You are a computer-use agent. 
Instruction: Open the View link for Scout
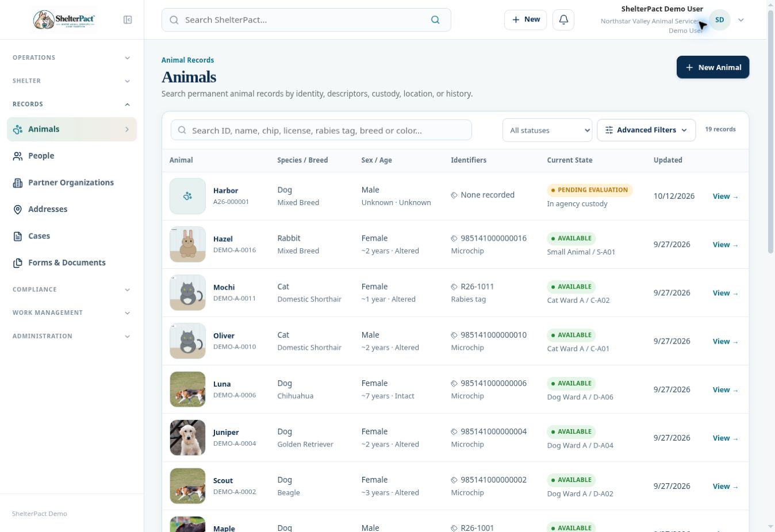(725, 486)
